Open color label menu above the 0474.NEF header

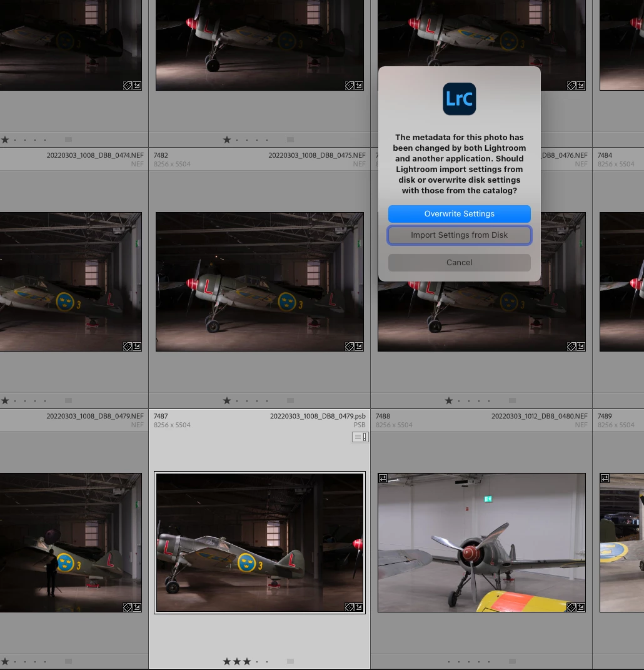pyautogui.click(x=68, y=140)
